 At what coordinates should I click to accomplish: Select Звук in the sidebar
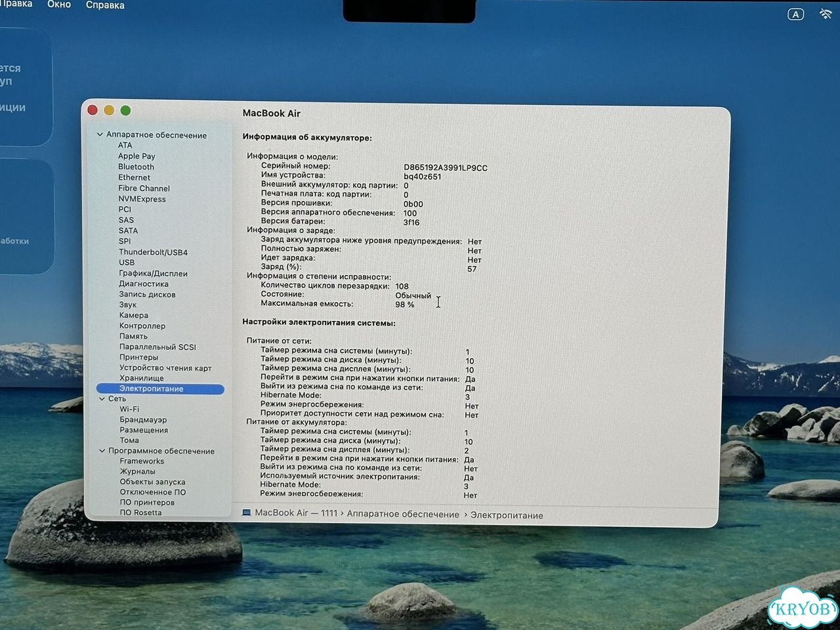[128, 304]
